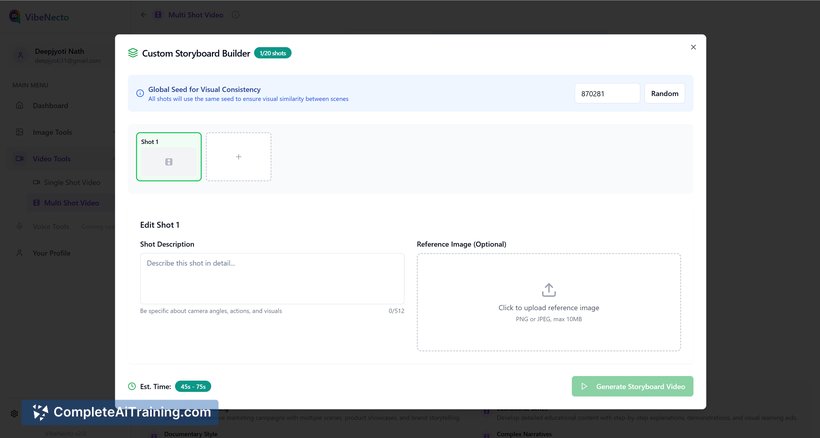Select the Shot 1 thumbnail
820x438 pixels.
(169, 157)
